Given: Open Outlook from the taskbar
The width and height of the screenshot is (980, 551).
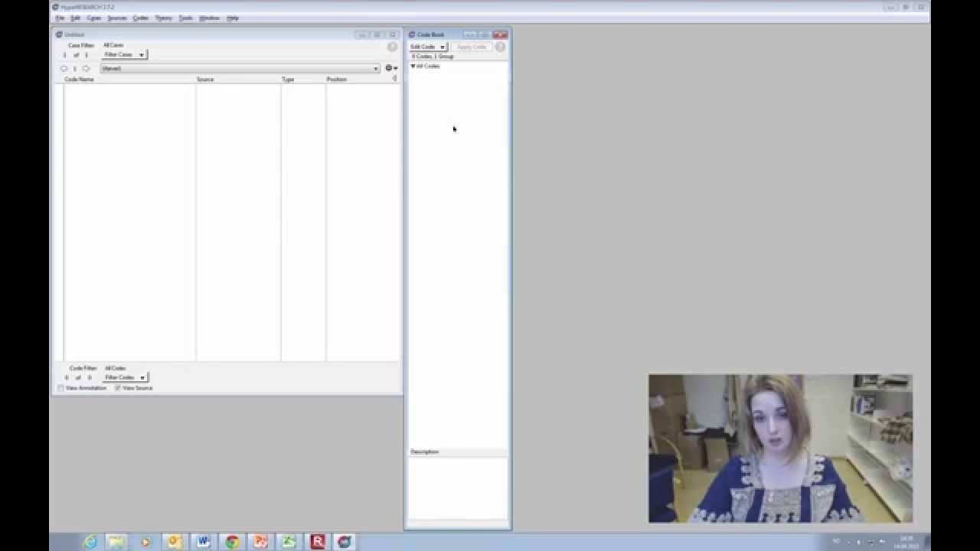Looking at the screenshot, I should coord(174,542).
